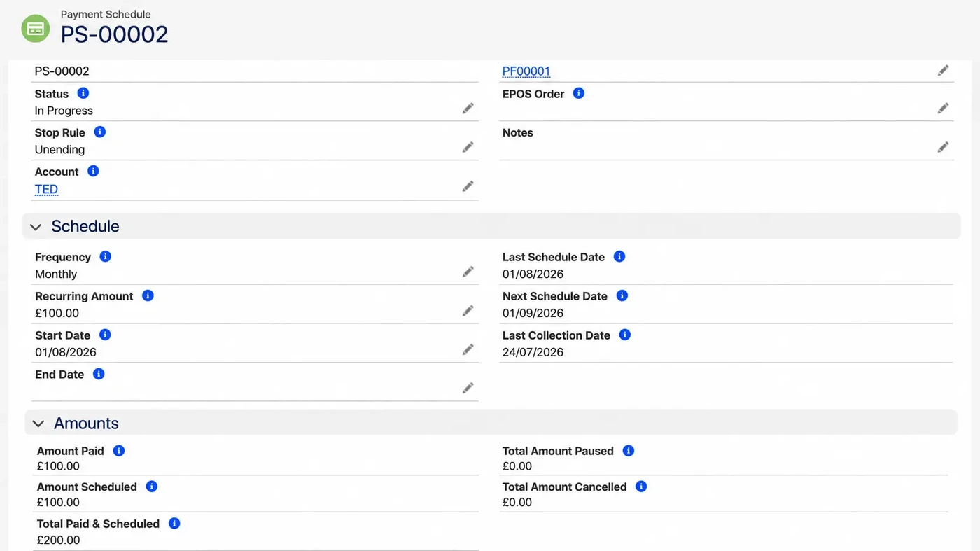The image size is (980, 551).
Task: Edit the EPOS Order field
Action: point(943,109)
